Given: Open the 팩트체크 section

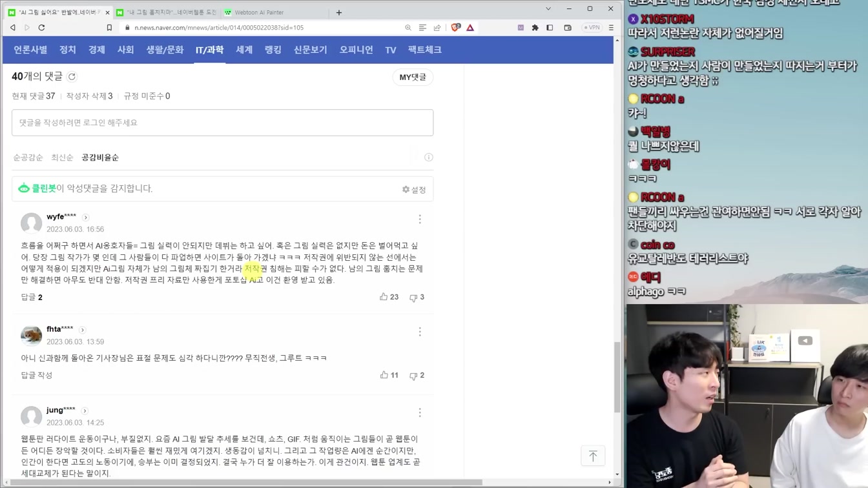Looking at the screenshot, I should (x=425, y=50).
